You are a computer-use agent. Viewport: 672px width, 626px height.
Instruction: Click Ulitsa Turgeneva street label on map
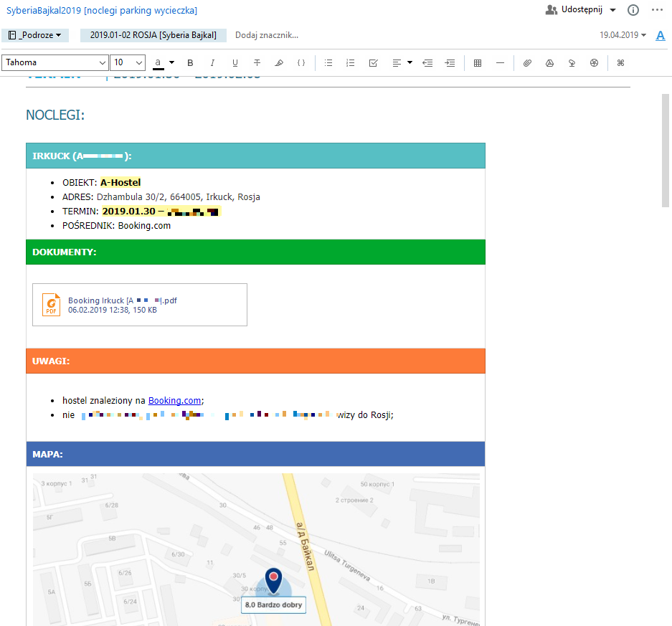[x=346, y=566]
